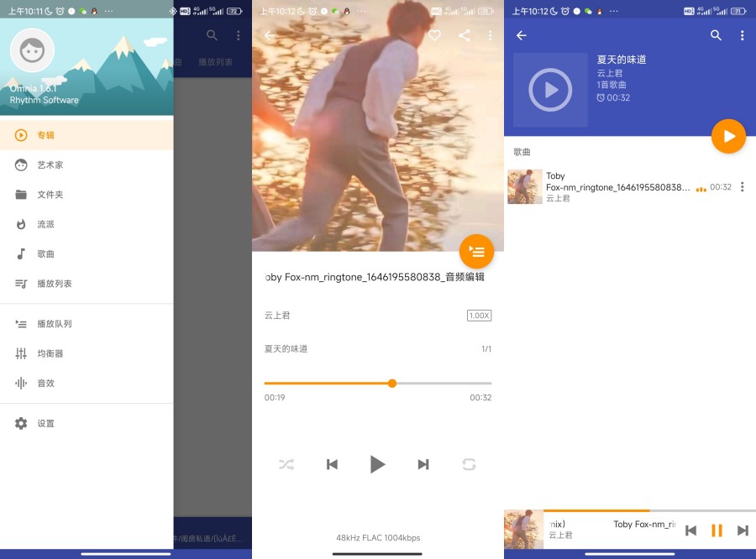Open 设置 in the drawer
Viewport: 756px width, 559px height.
point(45,424)
